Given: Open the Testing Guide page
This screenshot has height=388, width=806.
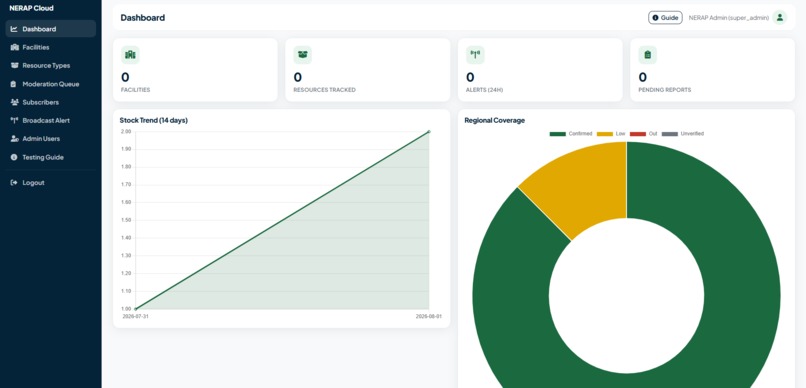Looking at the screenshot, I should coord(50,157).
